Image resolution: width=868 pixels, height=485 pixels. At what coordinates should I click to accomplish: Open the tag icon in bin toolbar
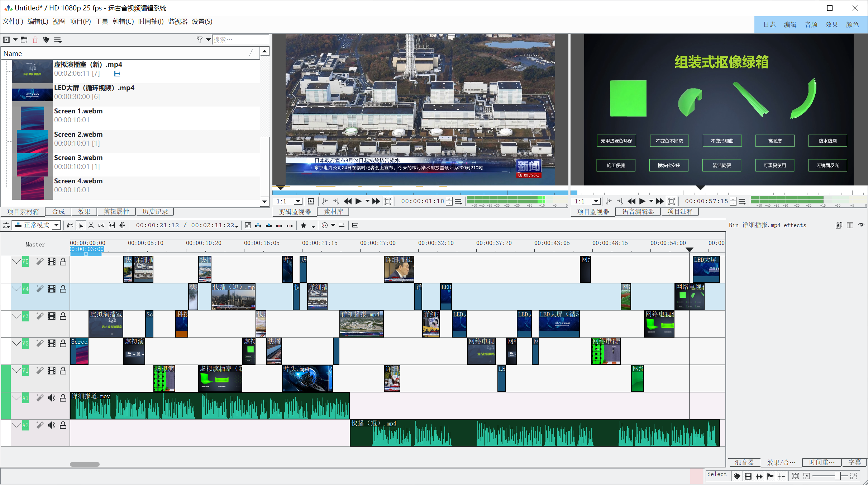(x=46, y=40)
